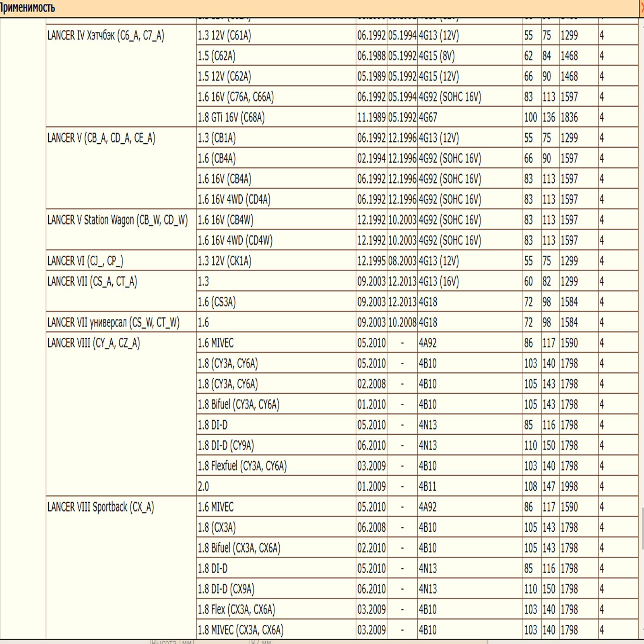Click the 1.6 16V 4WD (CD4W) variant
The image size is (644, 644).
pos(235,241)
